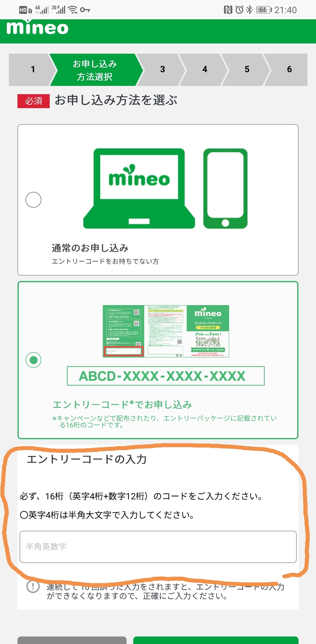The width and height of the screenshot is (316, 644).
Task: Go to step 5 in progress bar
Action: (x=247, y=69)
